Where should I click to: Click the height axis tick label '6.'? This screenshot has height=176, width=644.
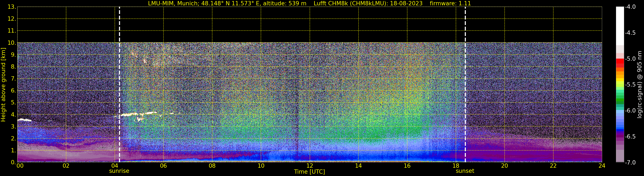coord(13,91)
